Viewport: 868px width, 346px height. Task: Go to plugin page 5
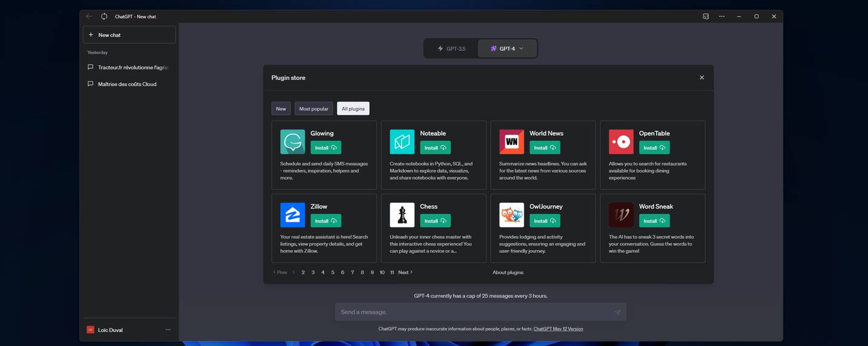tap(332, 272)
